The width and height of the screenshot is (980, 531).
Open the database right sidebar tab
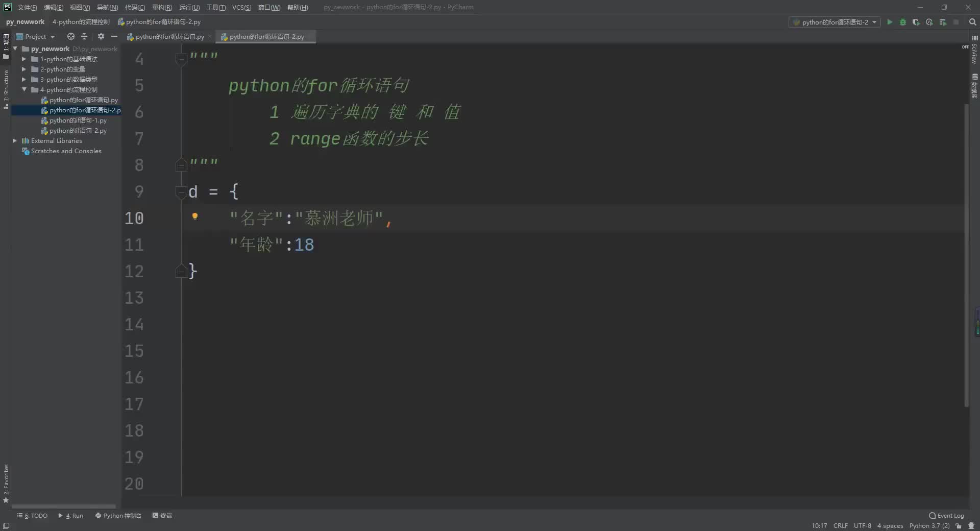[974, 86]
